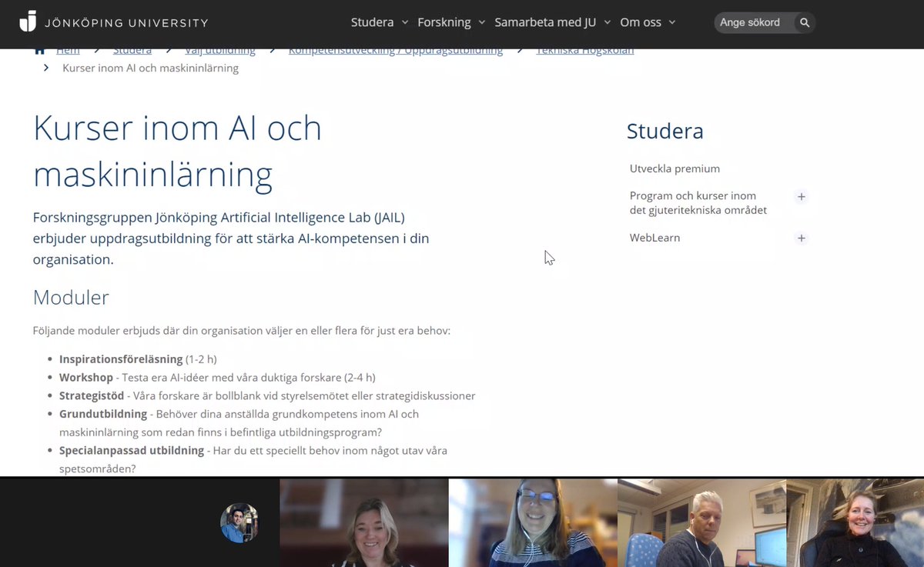Click the small round participant avatar
The width and height of the screenshot is (924, 567).
pyautogui.click(x=239, y=523)
